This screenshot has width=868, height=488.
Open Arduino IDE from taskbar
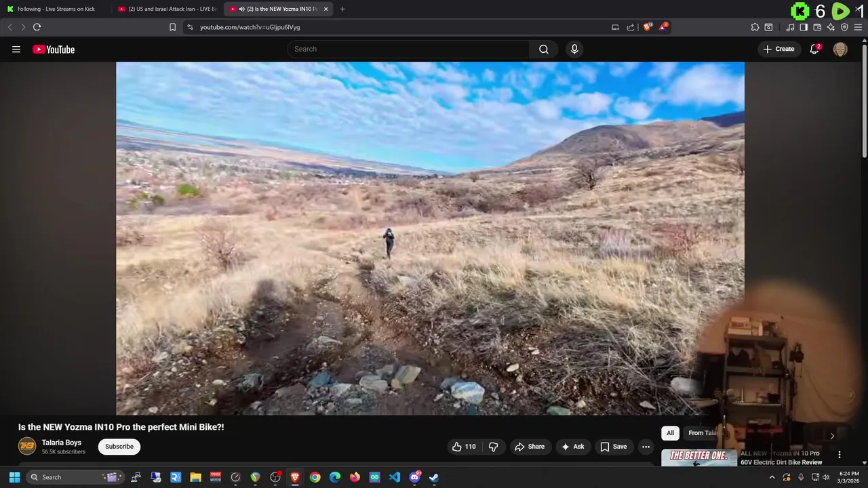[375, 477]
